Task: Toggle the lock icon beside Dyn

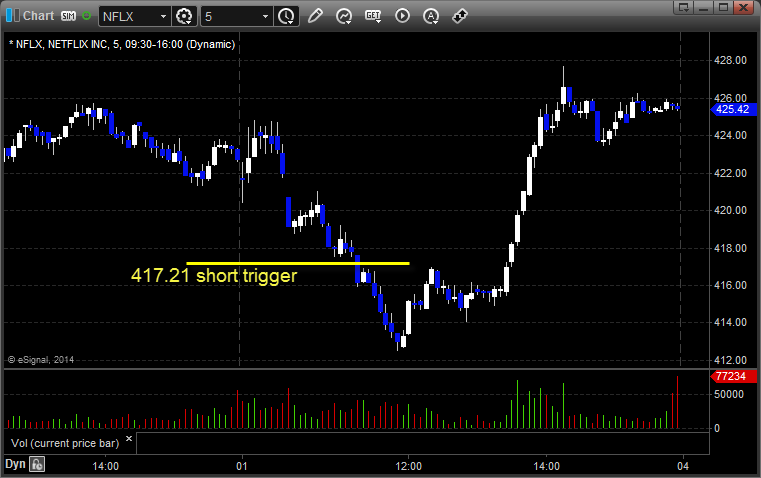Action: point(37,464)
